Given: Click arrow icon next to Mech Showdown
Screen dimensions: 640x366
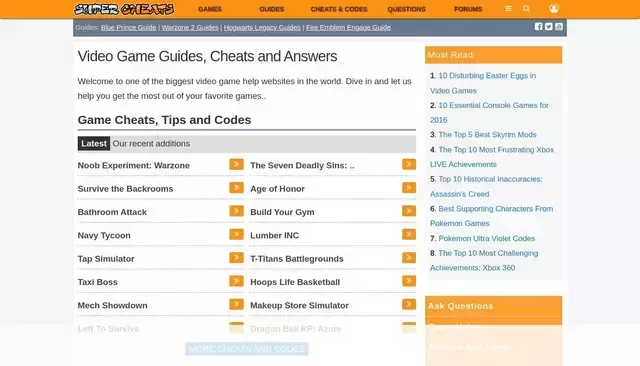Looking at the screenshot, I should click(x=236, y=304).
